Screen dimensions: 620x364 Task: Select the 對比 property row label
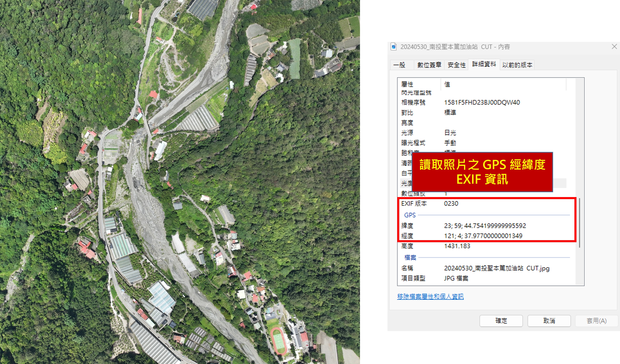click(x=407, y=113)
